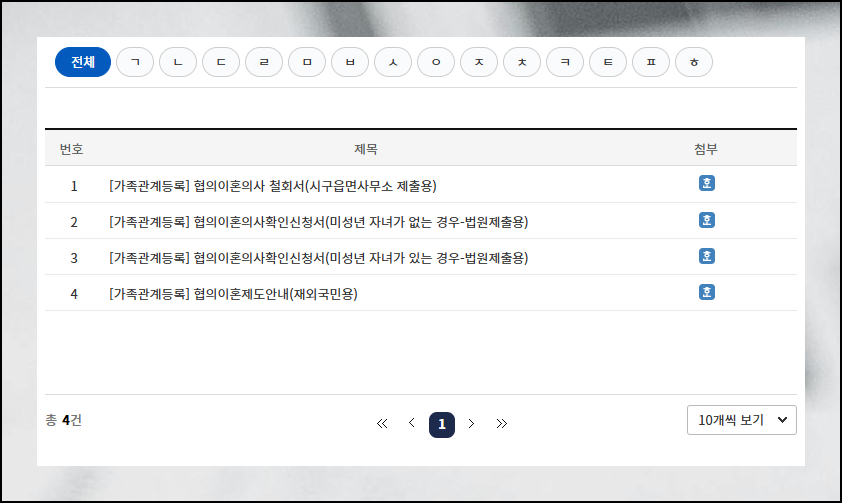Filter list by consonant ㅂ

(x=350, y=62)
